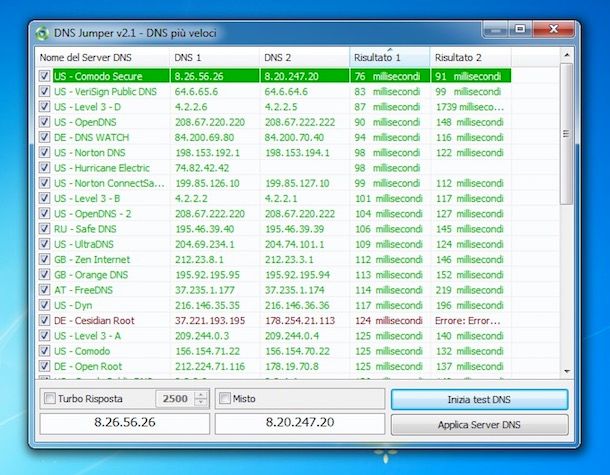Sort by Risultato 1 column header

389,58
